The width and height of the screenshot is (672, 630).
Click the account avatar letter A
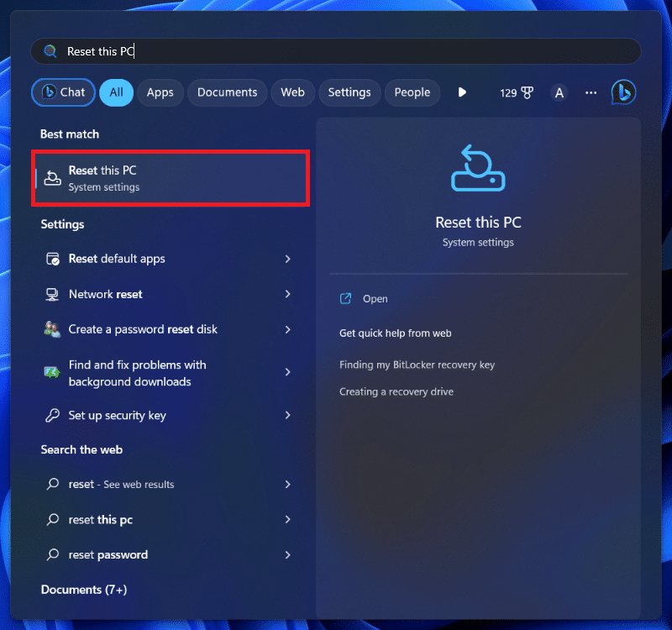click(x=559, y=92)
